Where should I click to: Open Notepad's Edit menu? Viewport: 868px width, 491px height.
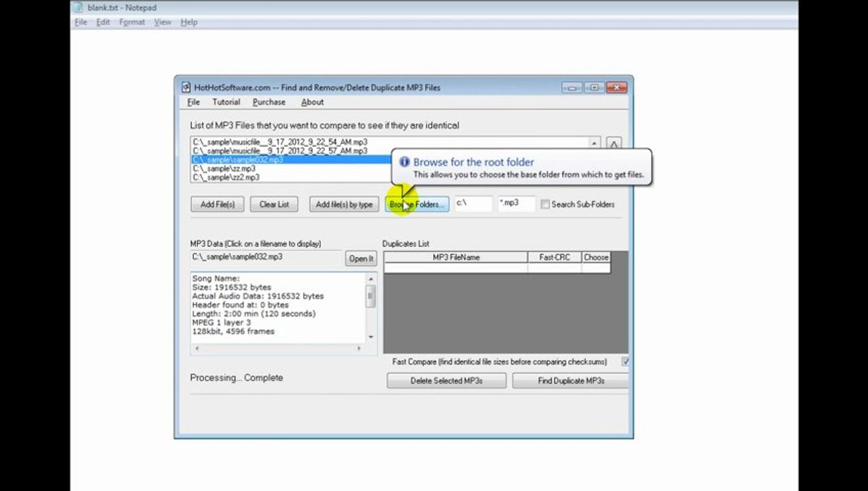103,22
